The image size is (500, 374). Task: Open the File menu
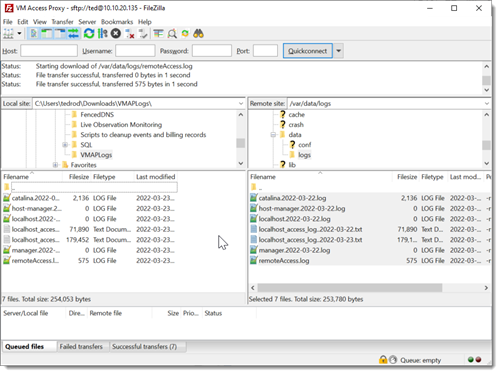coord(8,22)
